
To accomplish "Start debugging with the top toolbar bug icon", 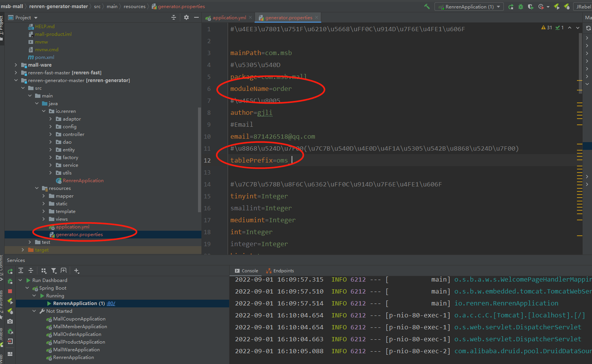I will pyautogui.click(x=521, y=7).
